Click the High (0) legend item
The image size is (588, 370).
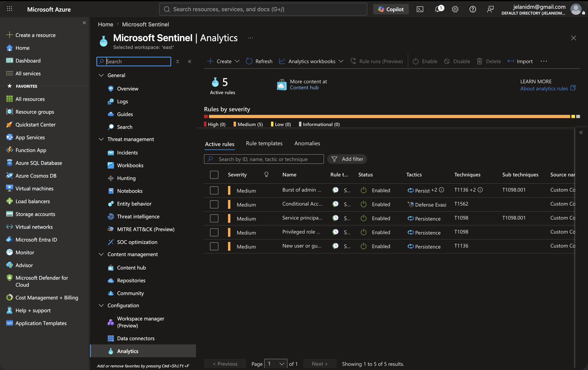click(x=215, y=124)
